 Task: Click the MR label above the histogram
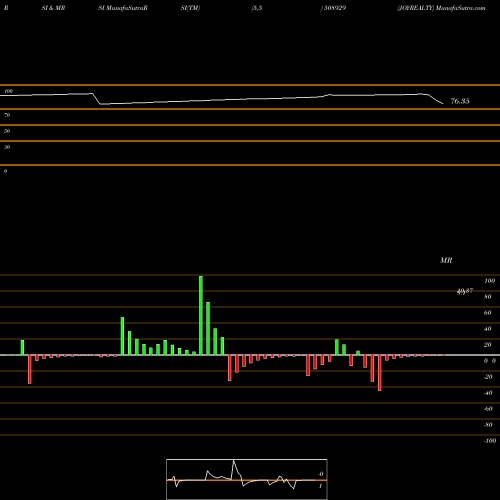pos(446,260)
